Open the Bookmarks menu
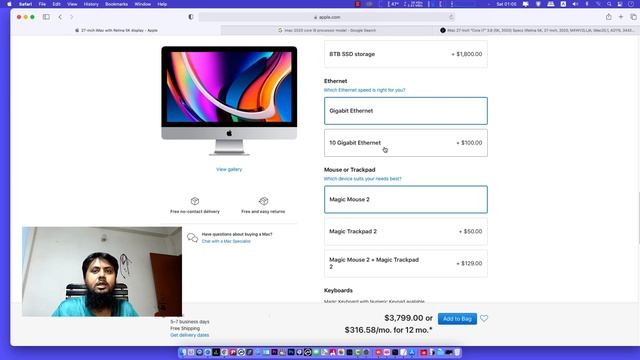Viewport: 640px width, 360px height. [116, 4]
